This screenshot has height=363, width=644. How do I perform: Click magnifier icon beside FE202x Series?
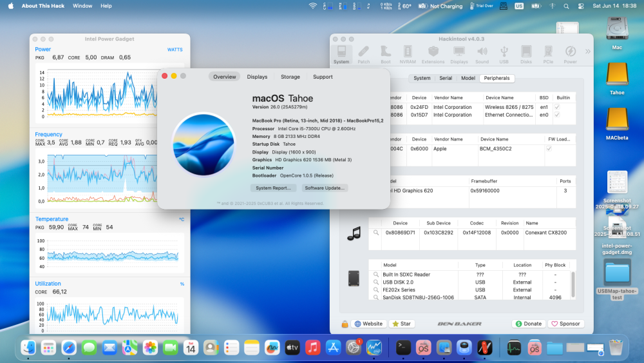[376, 290]
